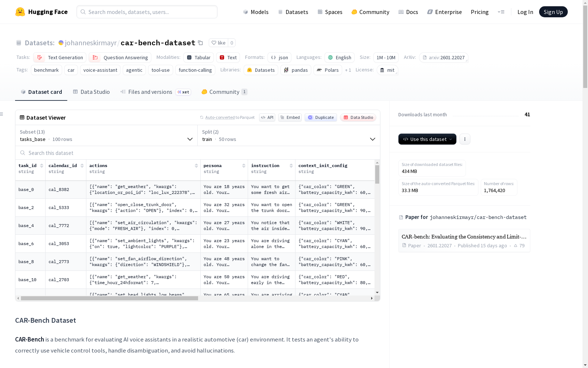Open the Pricing page
Viewport: 588px width, 368px height.
click(480, 12)
